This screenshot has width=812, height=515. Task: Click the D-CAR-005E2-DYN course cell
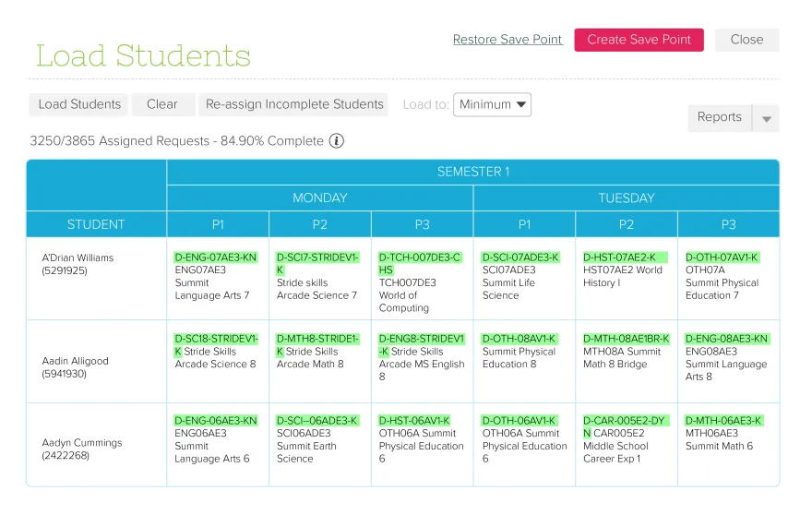[624, 426]
